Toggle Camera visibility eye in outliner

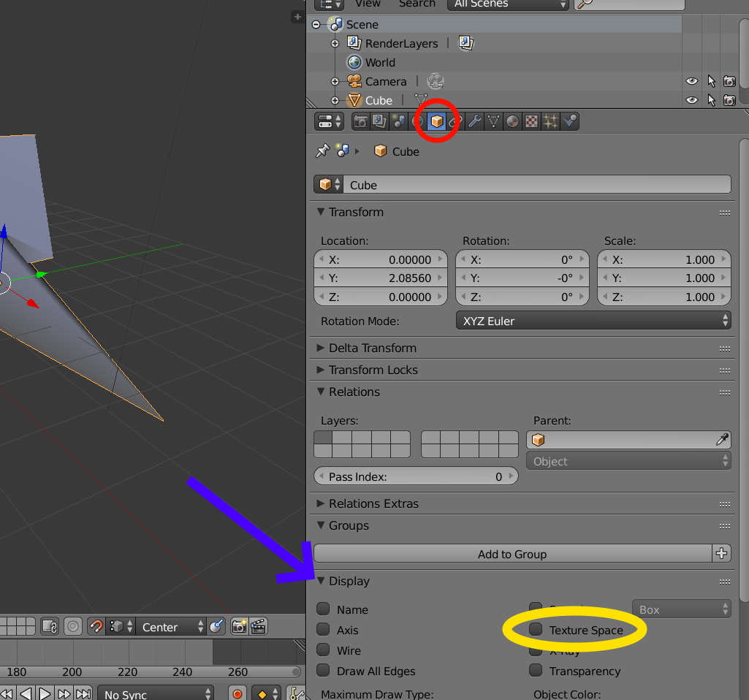(x=691, y=81)
